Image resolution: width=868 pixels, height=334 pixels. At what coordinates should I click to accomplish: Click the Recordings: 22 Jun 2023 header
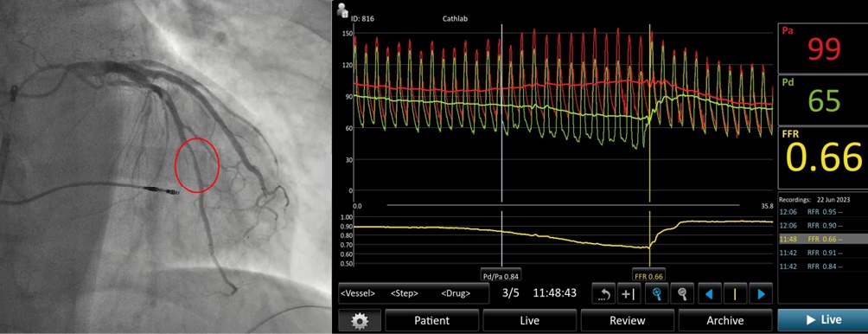[815, 199]
